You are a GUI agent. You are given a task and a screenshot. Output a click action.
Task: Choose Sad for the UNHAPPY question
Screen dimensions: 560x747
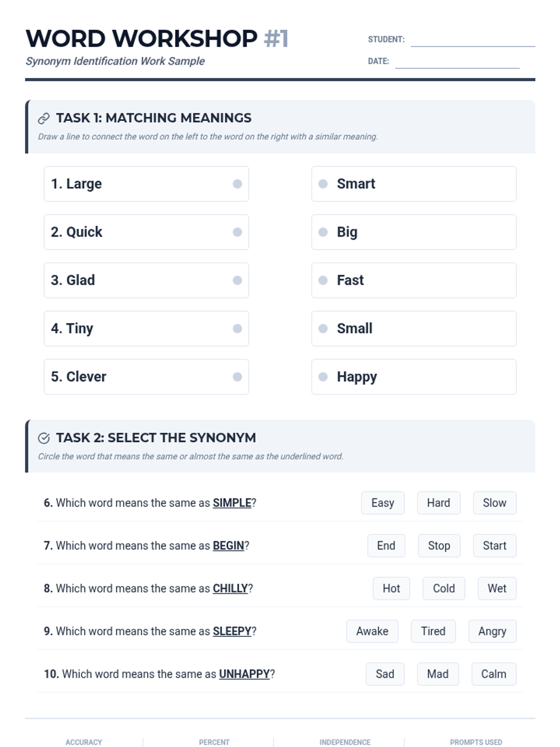(x=385, y=674)
